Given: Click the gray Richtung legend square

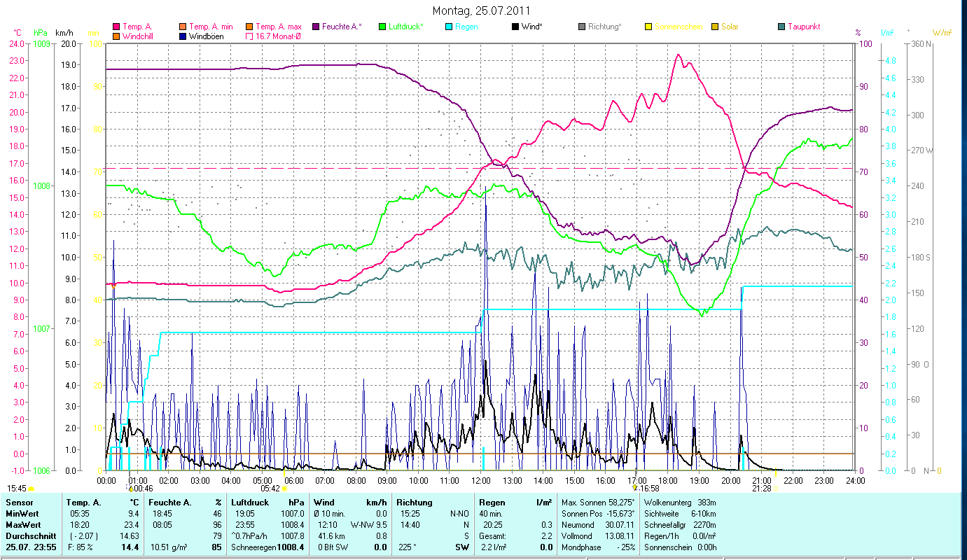Looking at the screenshot, I should [582, 27].
